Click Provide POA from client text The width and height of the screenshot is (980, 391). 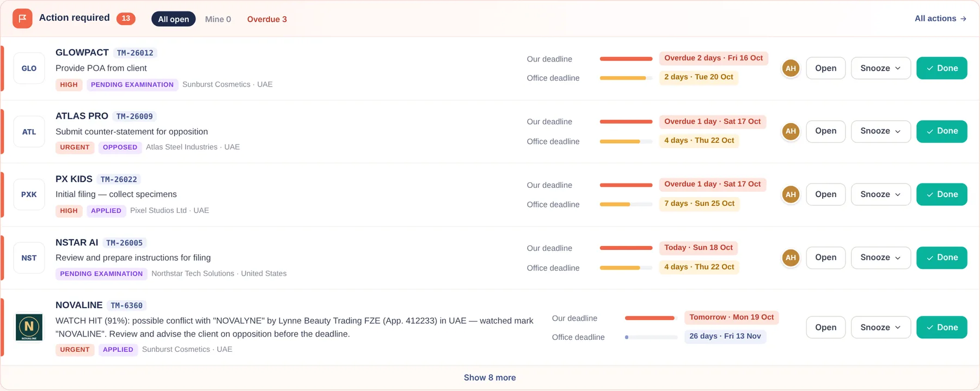tap(101, 68)
